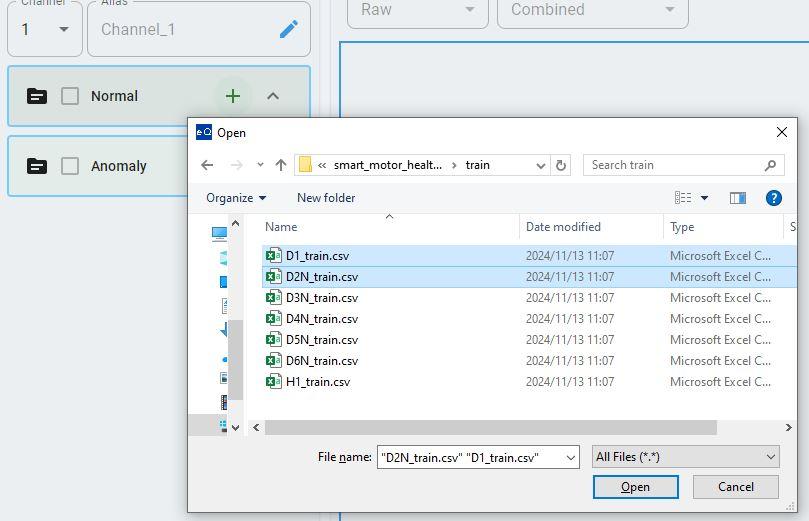Click the Excel icon of D3N_train.csv
Image resolution: width=809 pixels, height=521 pixels.
point(273,298)
